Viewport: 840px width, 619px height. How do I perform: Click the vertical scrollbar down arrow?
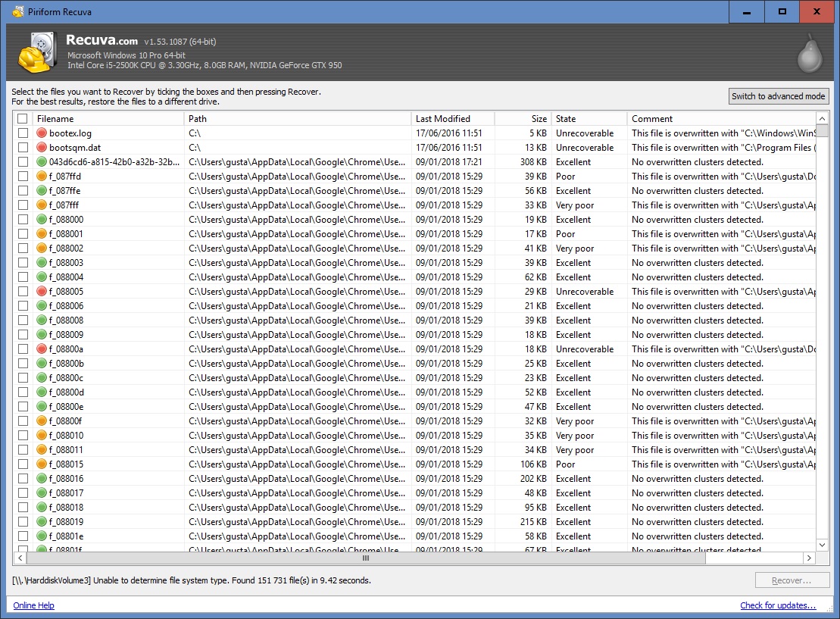(x=822, y=545)
